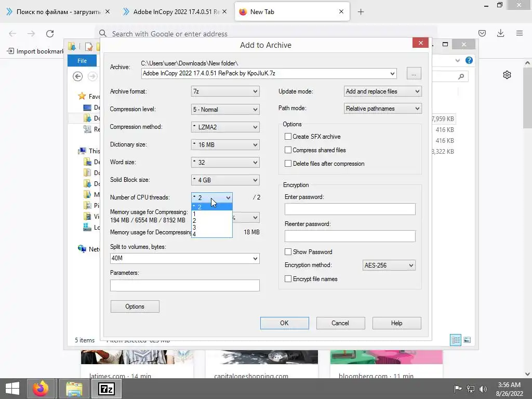Viewport: 532px width, 399px height.
Task: Select 4 in CPU threads list
Action: point(212,234)
